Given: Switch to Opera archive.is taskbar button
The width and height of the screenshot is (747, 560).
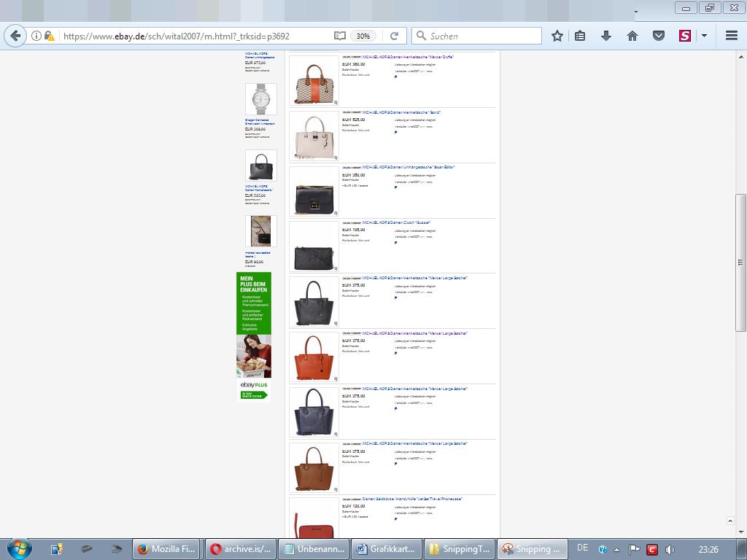Looking at the screenshot, I should (240, 549).
